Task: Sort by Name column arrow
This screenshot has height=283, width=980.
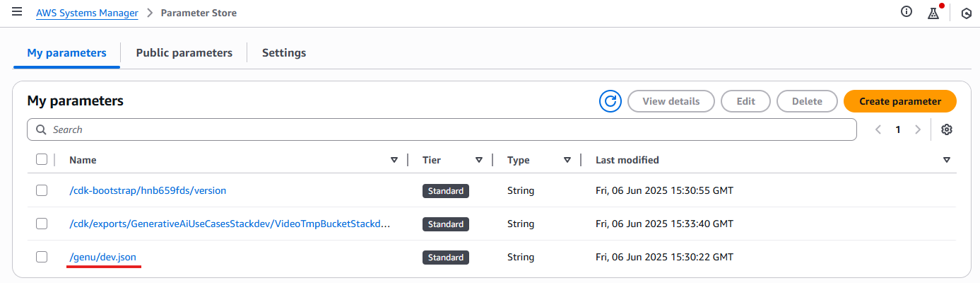Action: point(394,160)
